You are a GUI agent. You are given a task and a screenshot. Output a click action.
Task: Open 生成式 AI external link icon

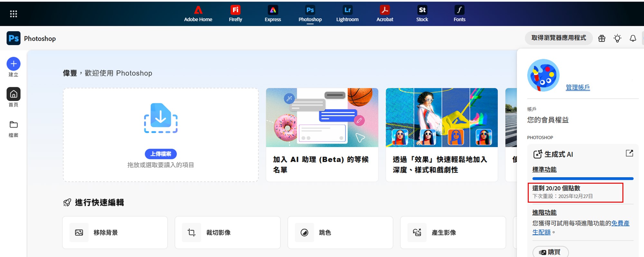(x=629, y=153)
